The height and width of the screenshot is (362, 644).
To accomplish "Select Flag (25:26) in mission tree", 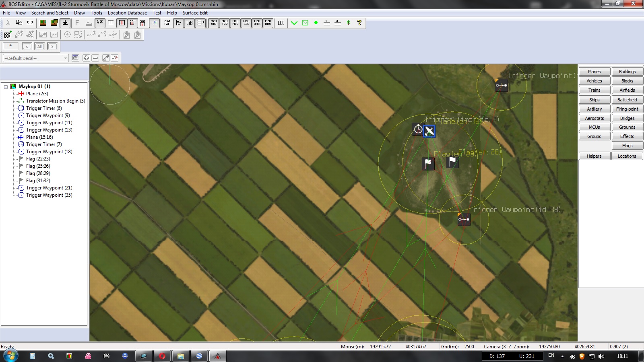I will tap(38, 166).
